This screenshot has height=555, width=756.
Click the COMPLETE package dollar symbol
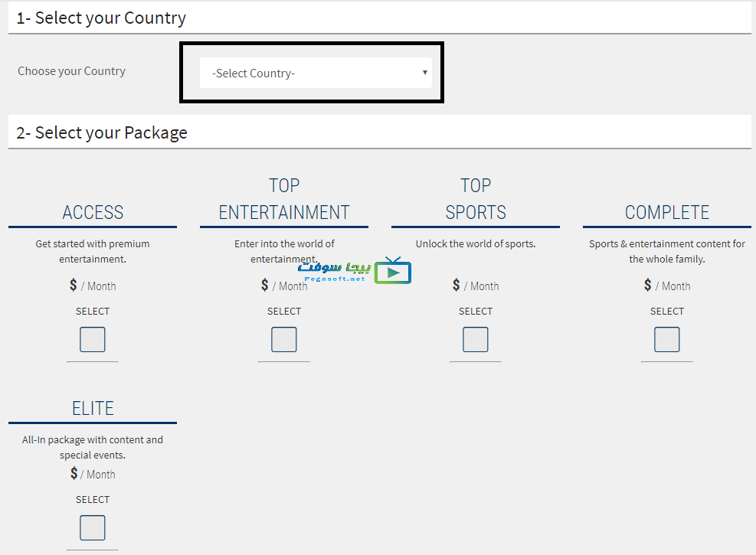(648, 286)
